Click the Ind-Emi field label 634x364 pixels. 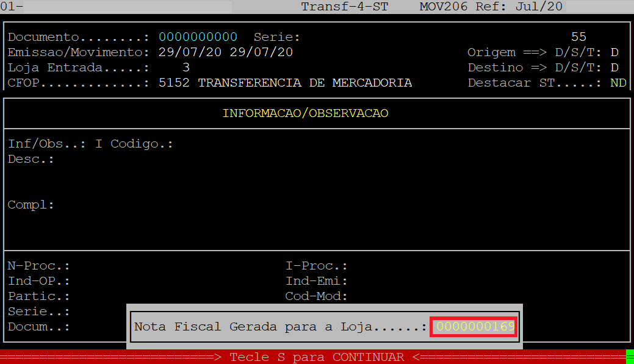tap(316, 281)
